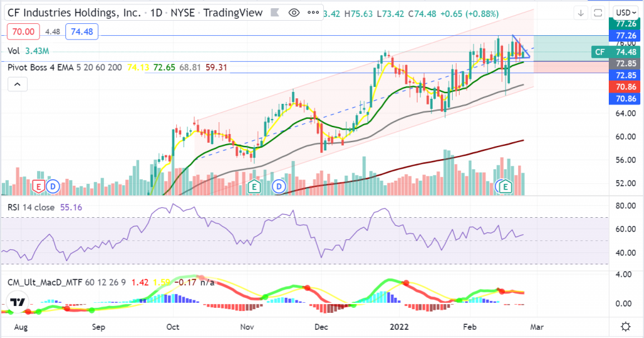Click the 1D interval label in the title
Viewport: 644px width, 338px height.
[x=156, y=13]
